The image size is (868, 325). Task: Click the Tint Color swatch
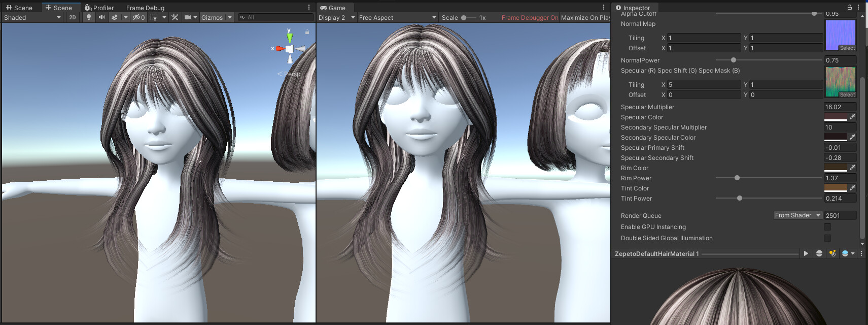836,188
